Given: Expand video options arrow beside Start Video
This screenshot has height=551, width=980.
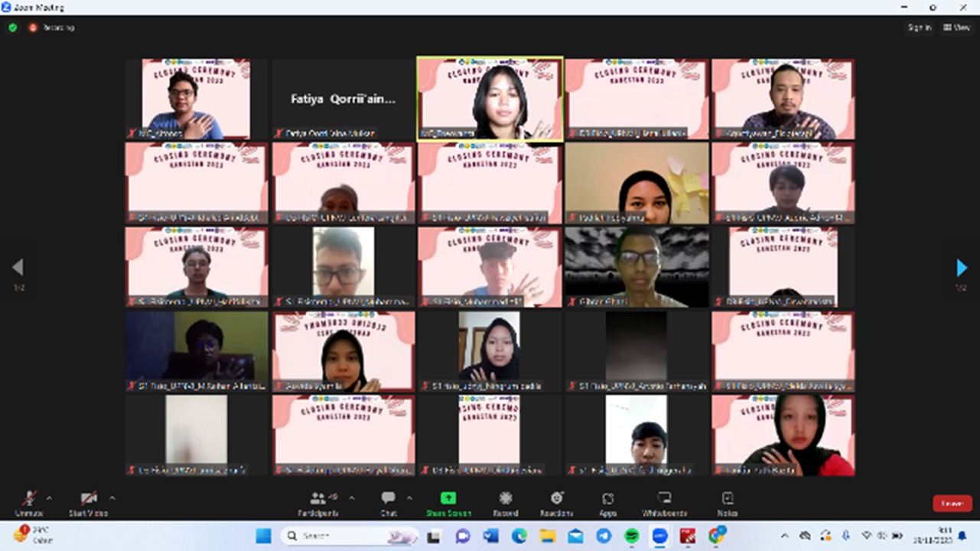Looking at the screenshot, I should (x=112, y=498).
